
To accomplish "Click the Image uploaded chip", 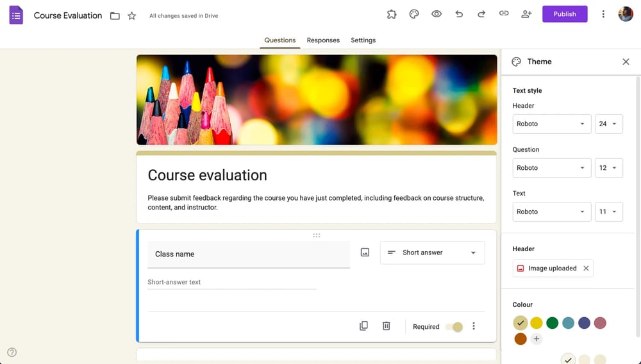I will point(553,269).
